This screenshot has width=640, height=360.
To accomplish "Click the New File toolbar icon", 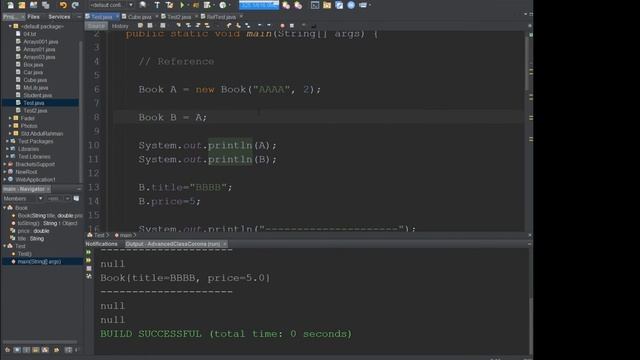I will pyautogui.click(x=10, y=5).
